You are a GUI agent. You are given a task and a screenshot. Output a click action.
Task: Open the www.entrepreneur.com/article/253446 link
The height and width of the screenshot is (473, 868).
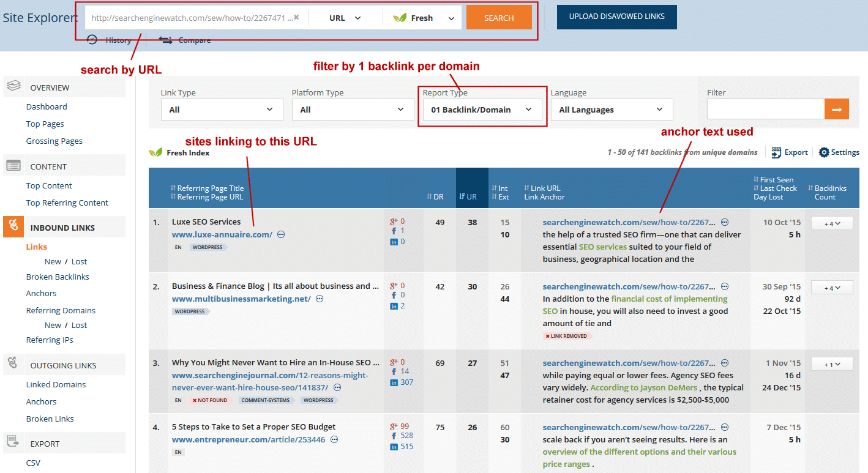(249, 439)
